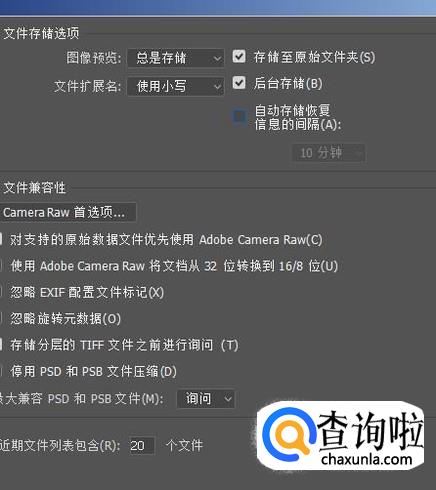Screen dimensions: 436x490
Task: Open the 图像预览 dropdown
Action: click(x=176, y=58)
